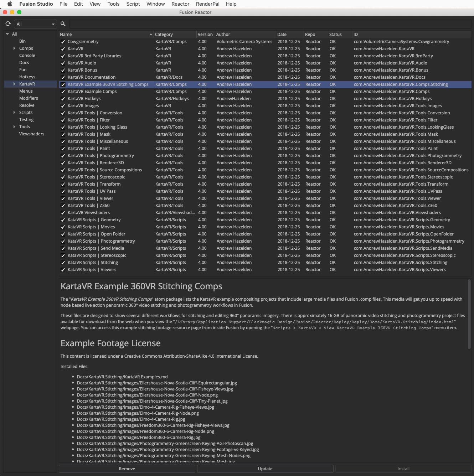Uncheck KartaVR Scripts | Stitching checkbox
The width and height of the screenshot is (474, 476).
[x=63, y=263]
